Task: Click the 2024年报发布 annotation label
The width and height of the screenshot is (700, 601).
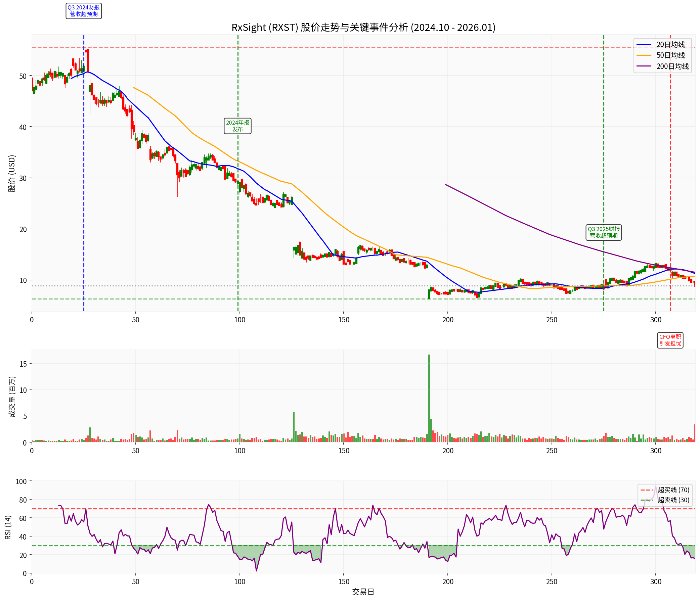Action: coord(237,126)
